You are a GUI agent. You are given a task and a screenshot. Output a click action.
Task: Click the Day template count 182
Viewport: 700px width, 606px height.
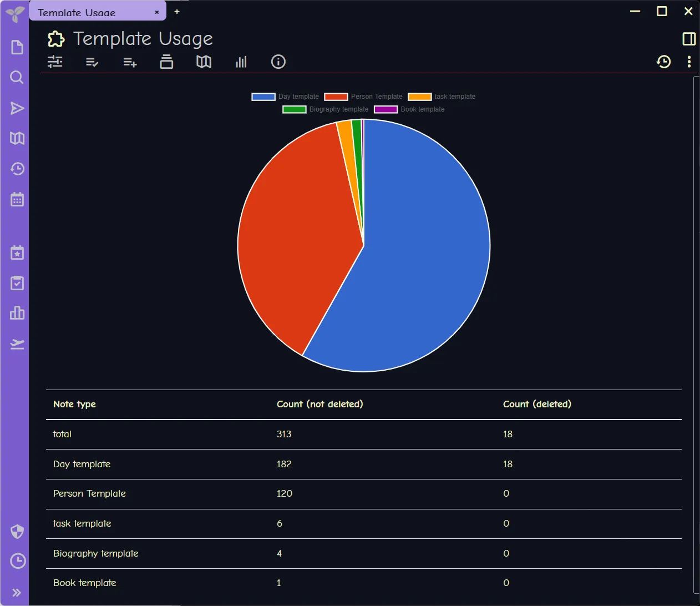pyautogui.click(x=284, y=464)
